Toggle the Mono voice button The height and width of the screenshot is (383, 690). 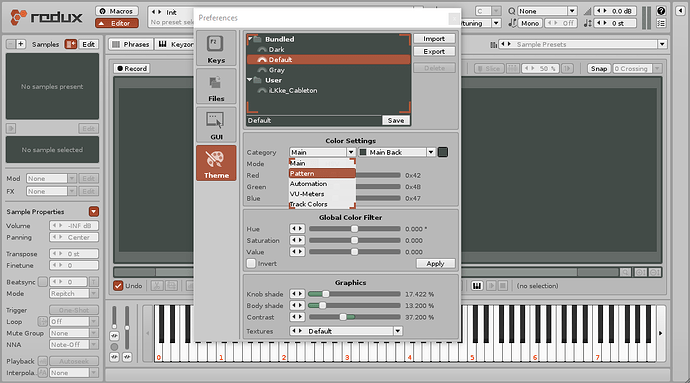pos(530,23)
